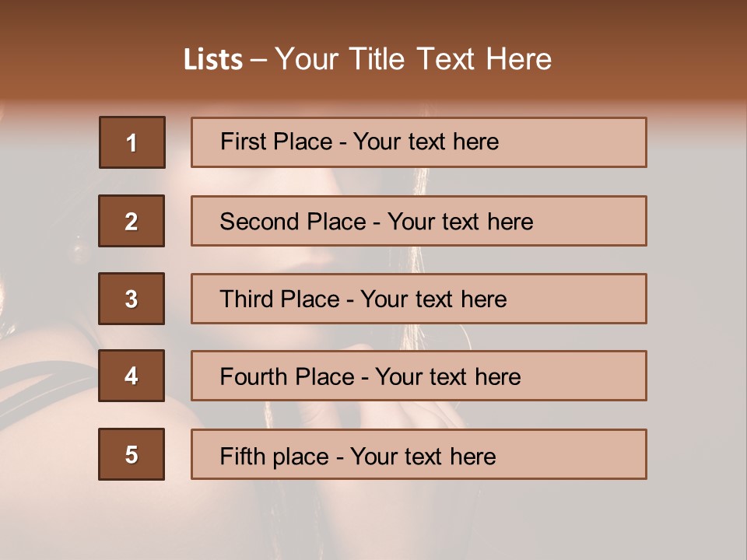747x560 pixels.
Task: Click the bold "Lists" word in title
Action: pyautogui.click(x=212, y=60)
